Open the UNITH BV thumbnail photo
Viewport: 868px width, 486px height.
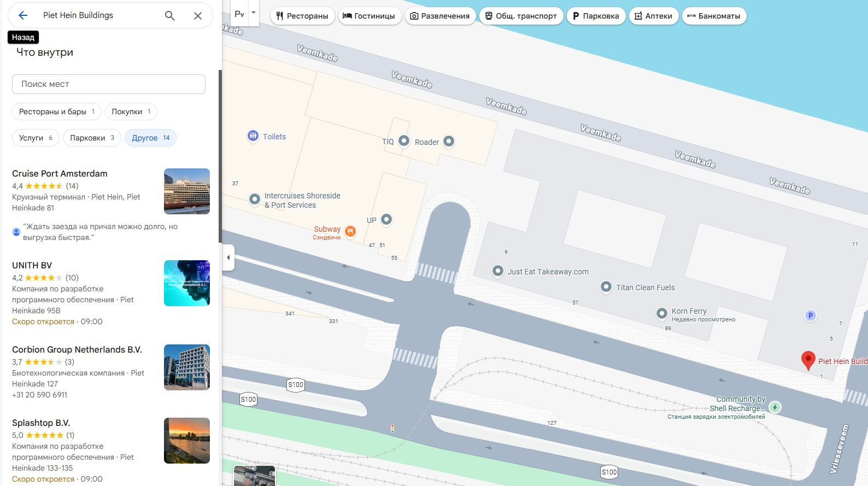[x=187, y=283]
